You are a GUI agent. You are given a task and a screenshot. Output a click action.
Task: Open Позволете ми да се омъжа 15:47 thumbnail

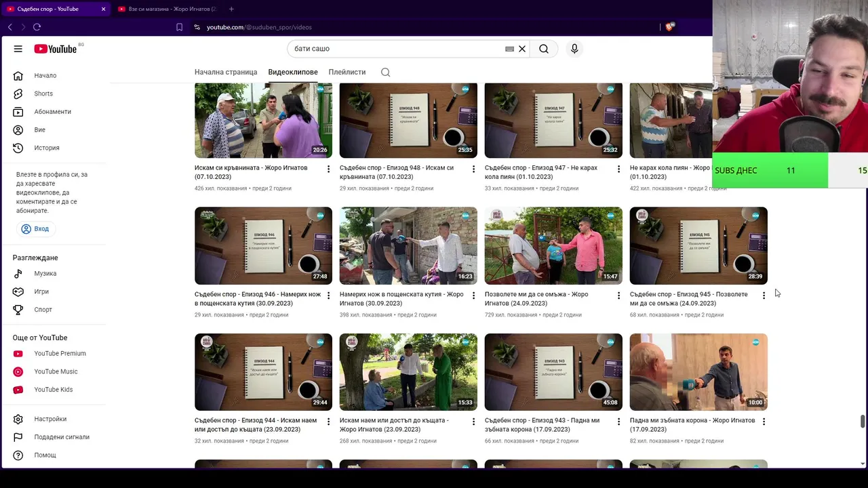click(x=553, y=245)
